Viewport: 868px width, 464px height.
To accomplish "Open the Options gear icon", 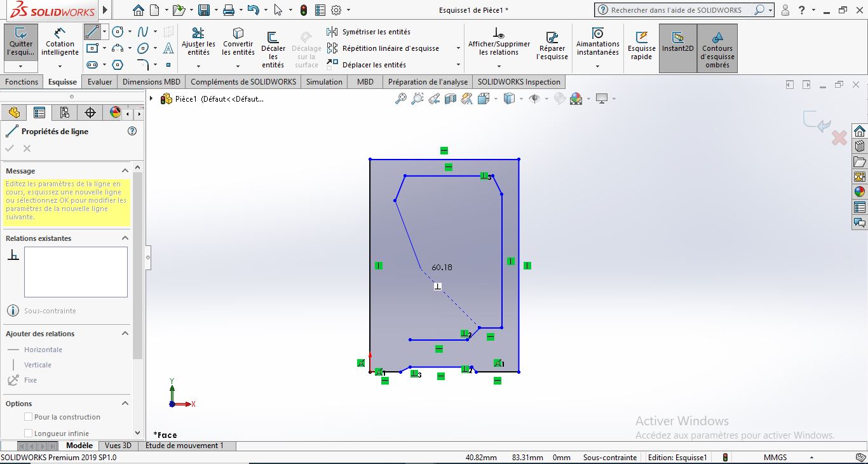I will tap(336, 10).
